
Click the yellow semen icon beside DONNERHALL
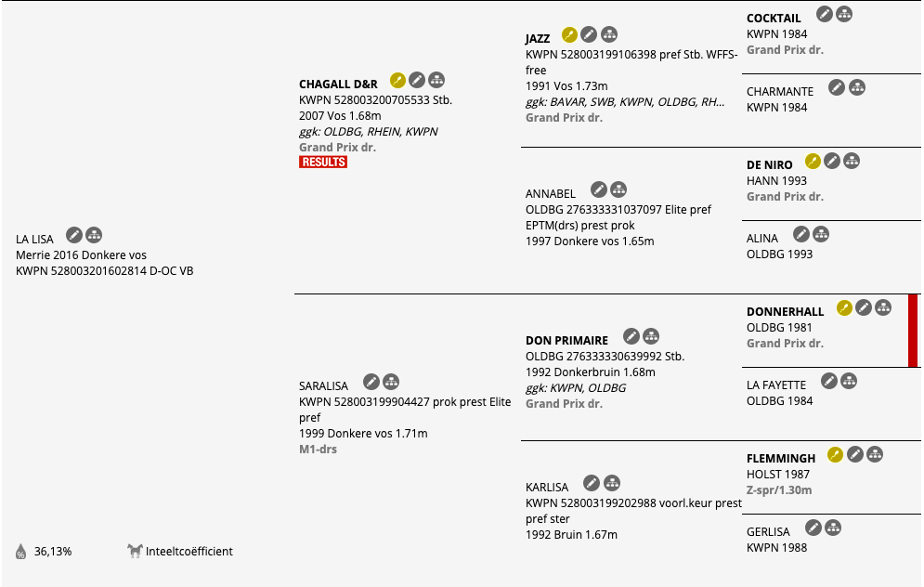(844, 307)
